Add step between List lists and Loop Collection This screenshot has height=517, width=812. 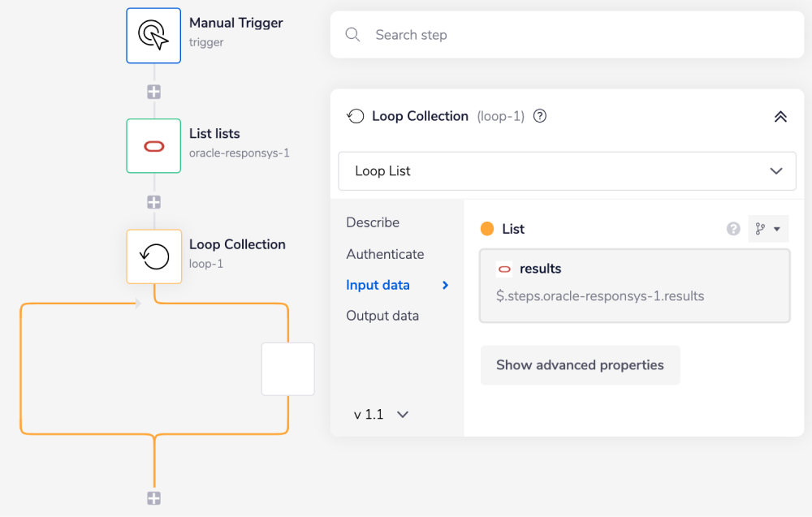153,202
